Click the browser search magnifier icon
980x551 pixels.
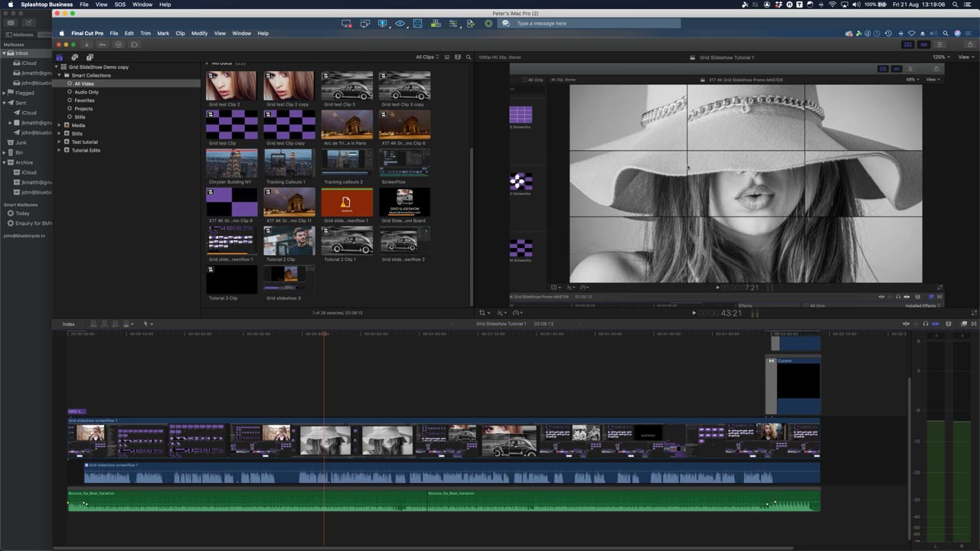[469, 57]
